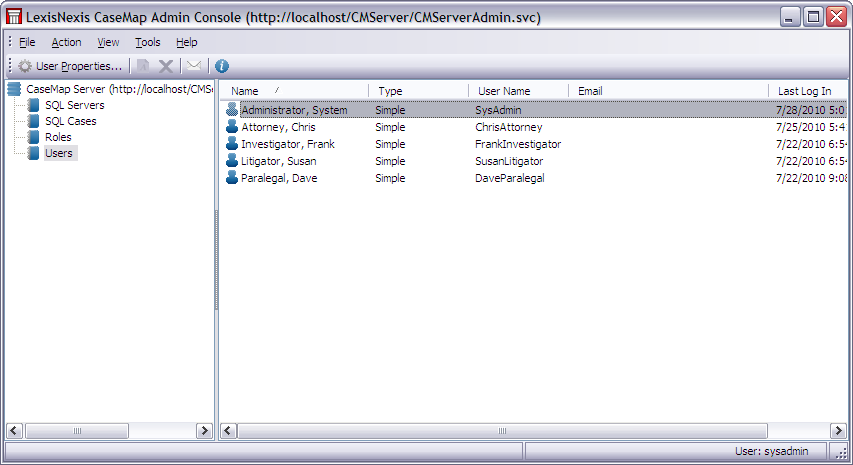Click the tree panel horizontal scrollbar thumb
The image size is (853, 465).
[77, 431]
